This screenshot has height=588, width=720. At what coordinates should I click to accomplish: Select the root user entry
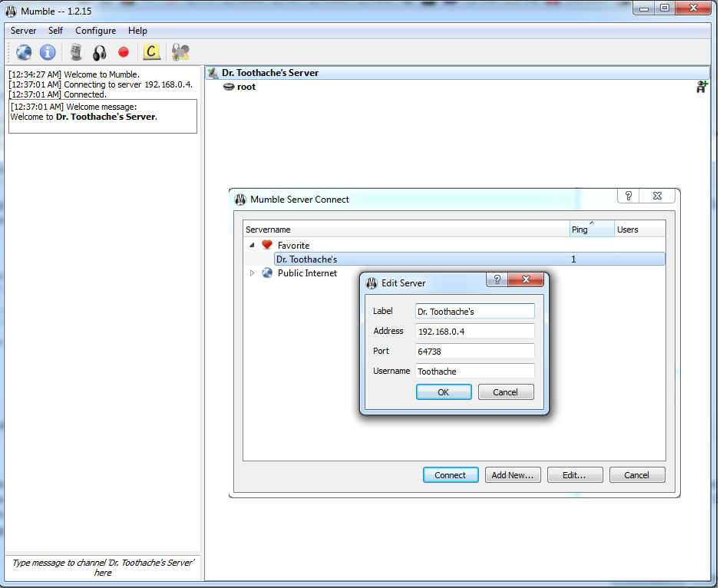246,87
